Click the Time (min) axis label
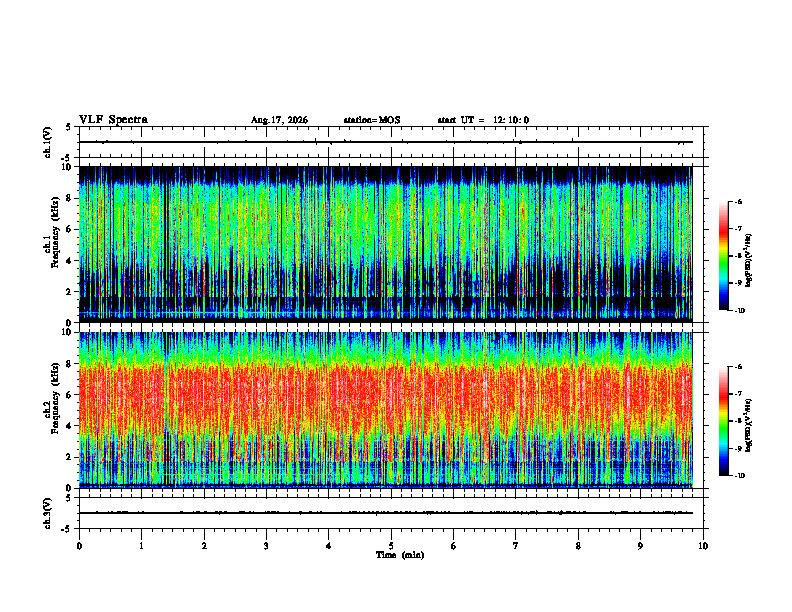Viewport: 792px width, 612px height. [400, 555]
